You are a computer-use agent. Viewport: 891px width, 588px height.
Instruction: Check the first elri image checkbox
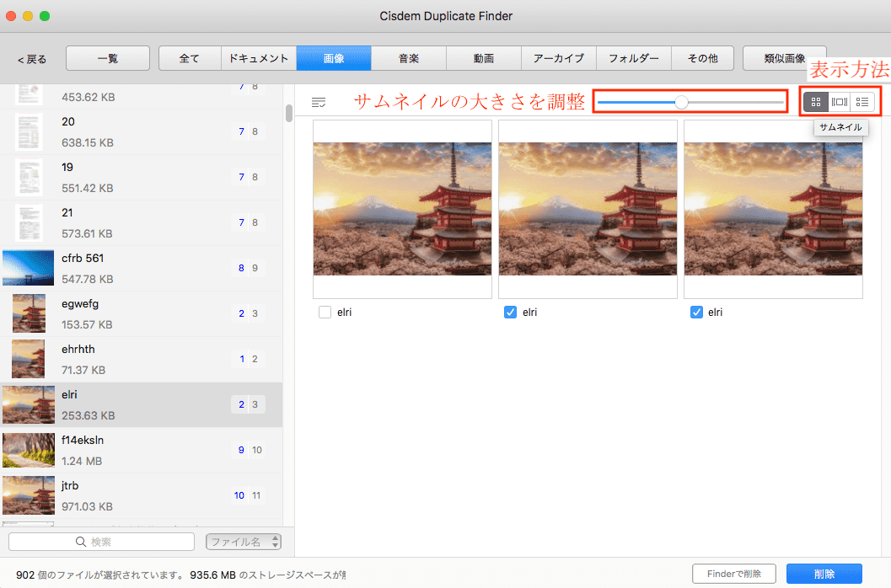325,312
